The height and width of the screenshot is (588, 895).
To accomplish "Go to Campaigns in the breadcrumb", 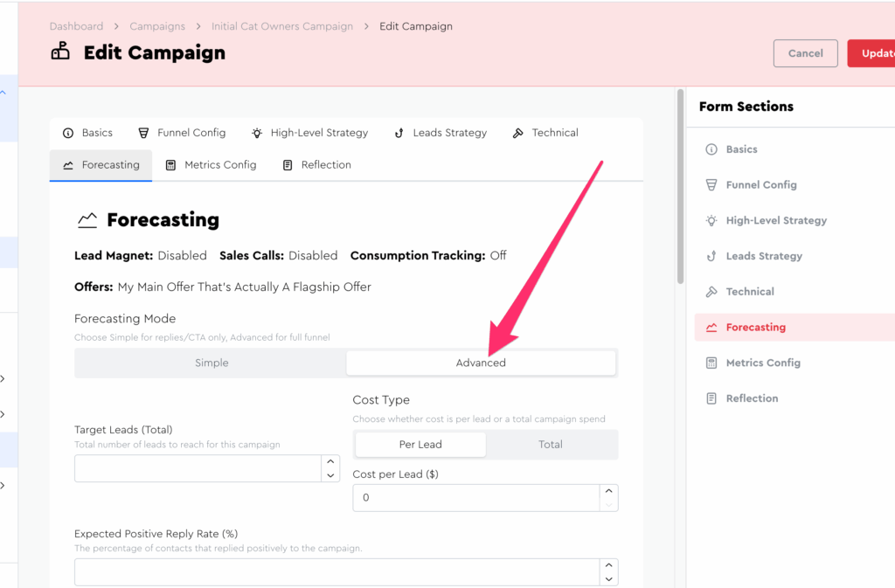I will (157, 26).
